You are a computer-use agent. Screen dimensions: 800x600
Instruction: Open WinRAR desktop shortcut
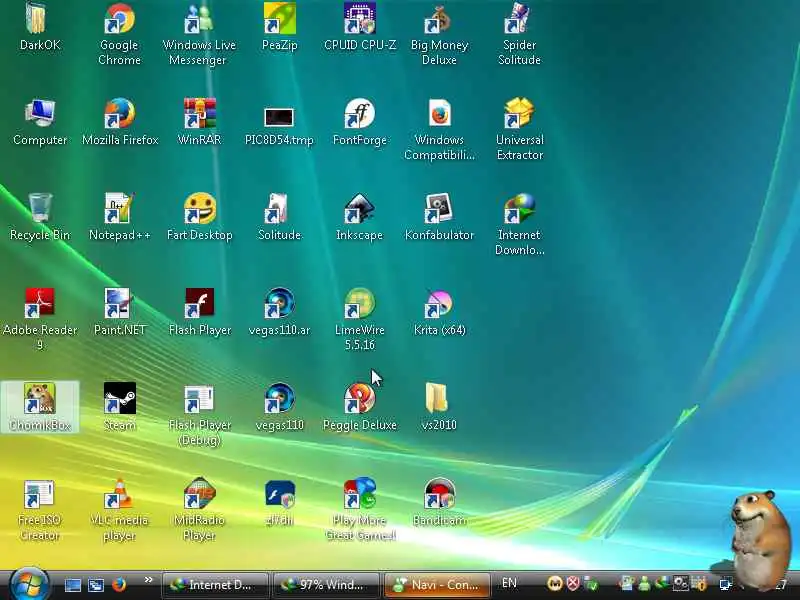(199, 114)
